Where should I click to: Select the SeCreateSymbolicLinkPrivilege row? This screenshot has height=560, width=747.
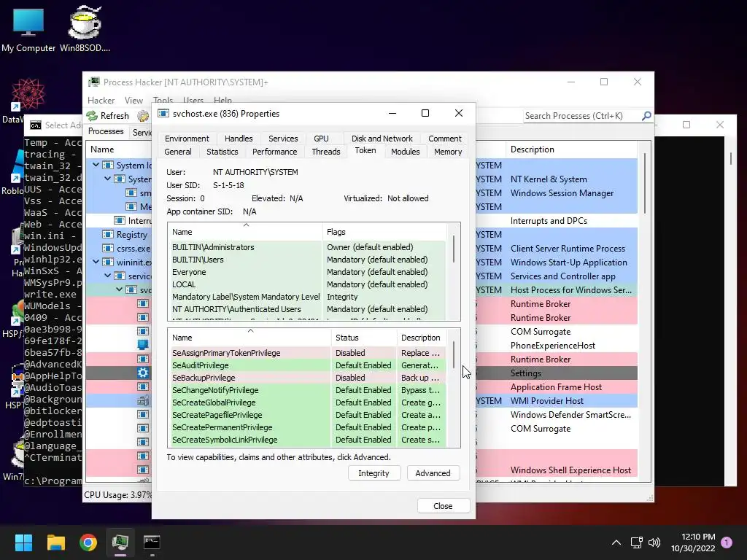(x=307, y=440)
